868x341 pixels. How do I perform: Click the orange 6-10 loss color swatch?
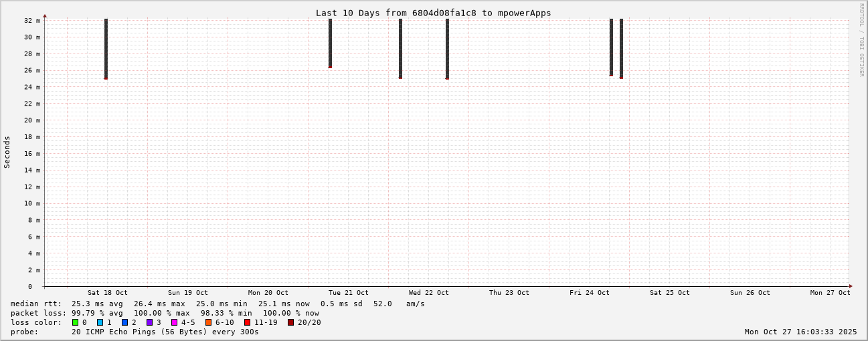click(x=208, y=322)
